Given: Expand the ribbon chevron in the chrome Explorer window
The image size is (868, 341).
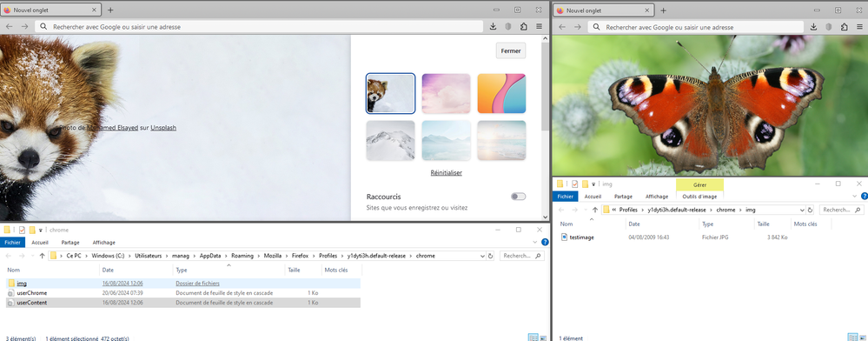Looking at the screenshot, I should (x=534, y=243).
